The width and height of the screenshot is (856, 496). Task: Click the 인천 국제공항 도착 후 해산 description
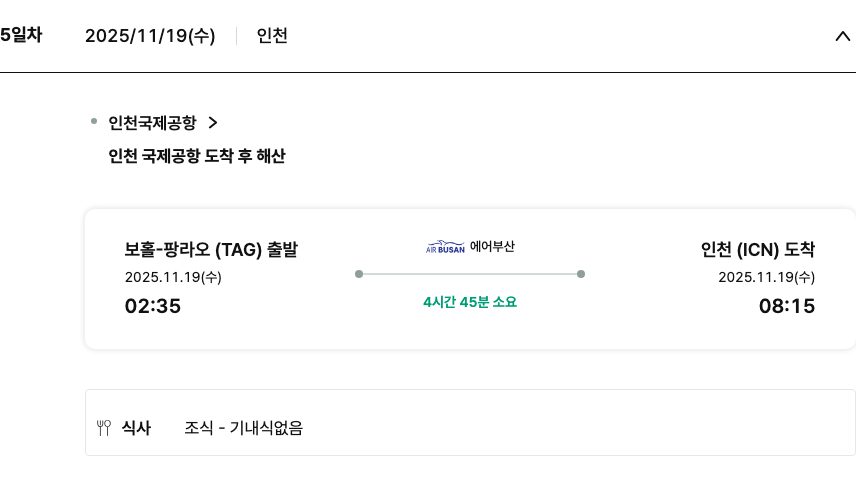point(197,156)
